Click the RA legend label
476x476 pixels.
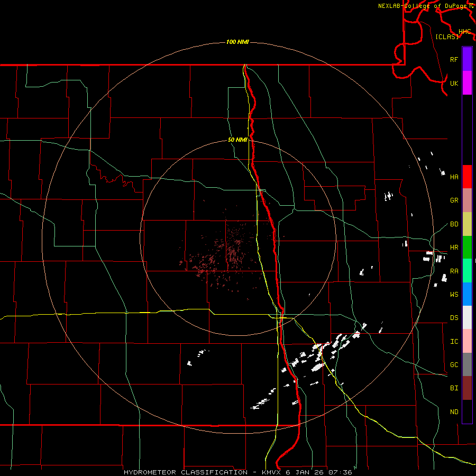[x=454, y=271]
